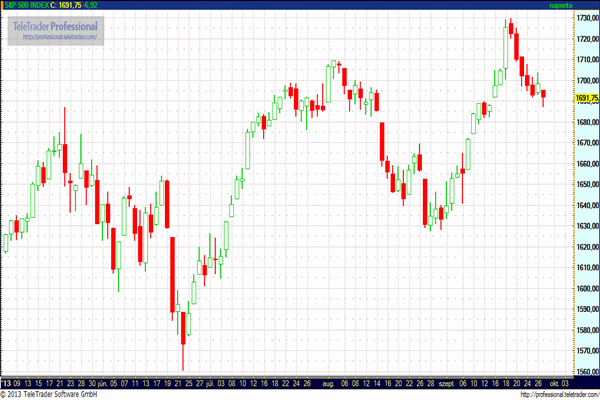600x400 pixels.
Task: Click the last red candlestick on the chart
Action: pos(544,96)
